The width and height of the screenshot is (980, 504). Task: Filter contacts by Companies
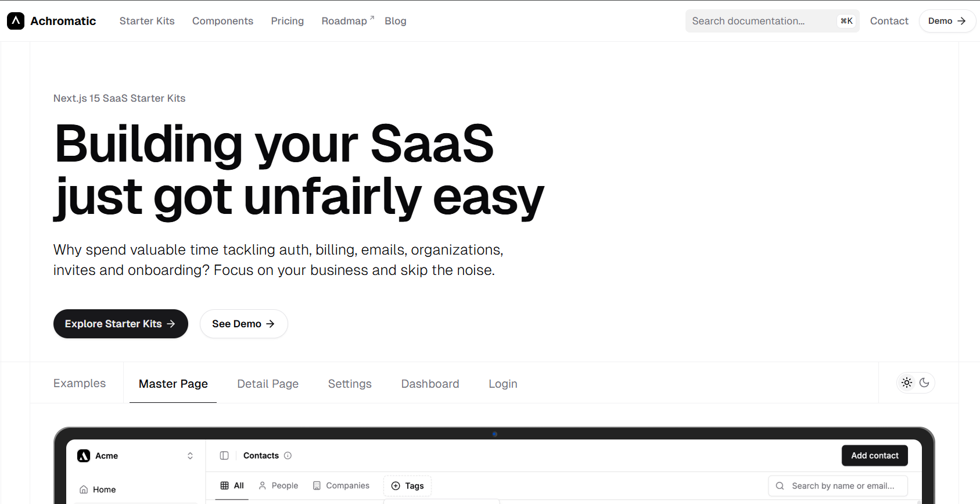pos(341,486)
